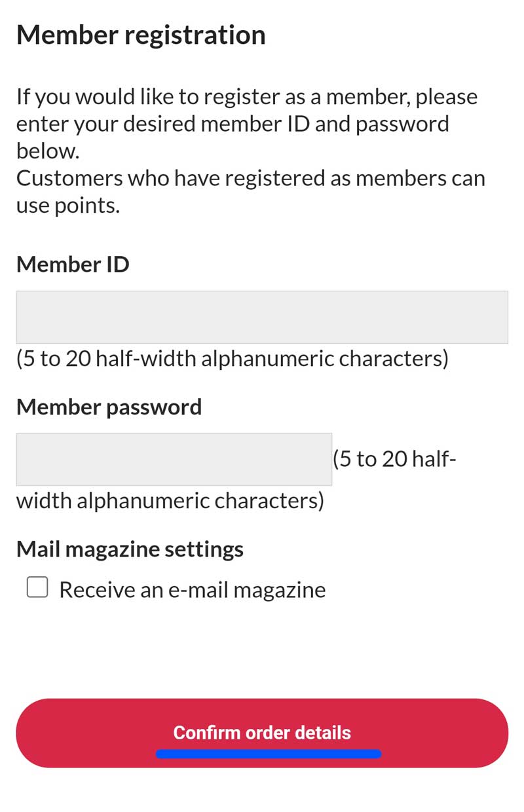Viewport: 524px width, 812px height.
Task: Click the left rounded edge of the red button
Action: tap(33, 733)
